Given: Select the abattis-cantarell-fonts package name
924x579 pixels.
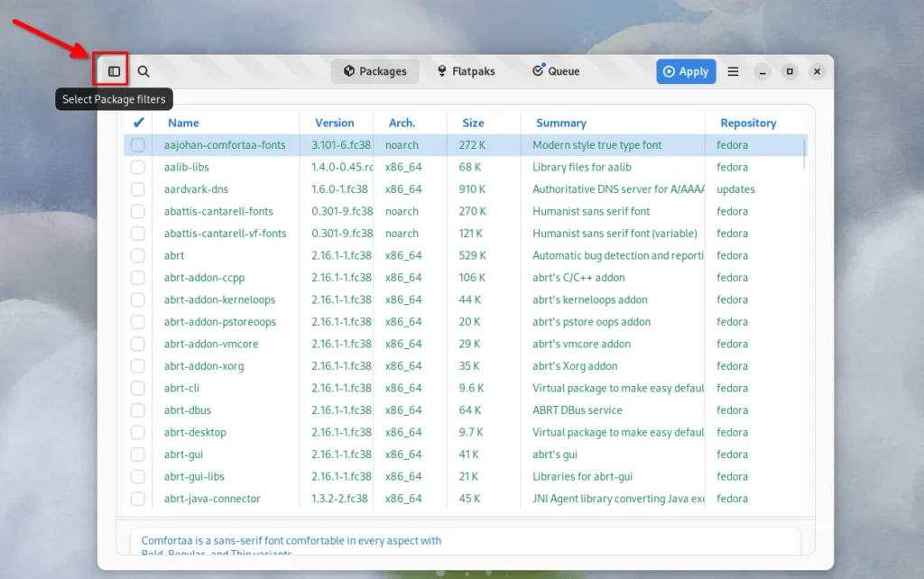Looking at the screenshot, I should click(218, 211).
